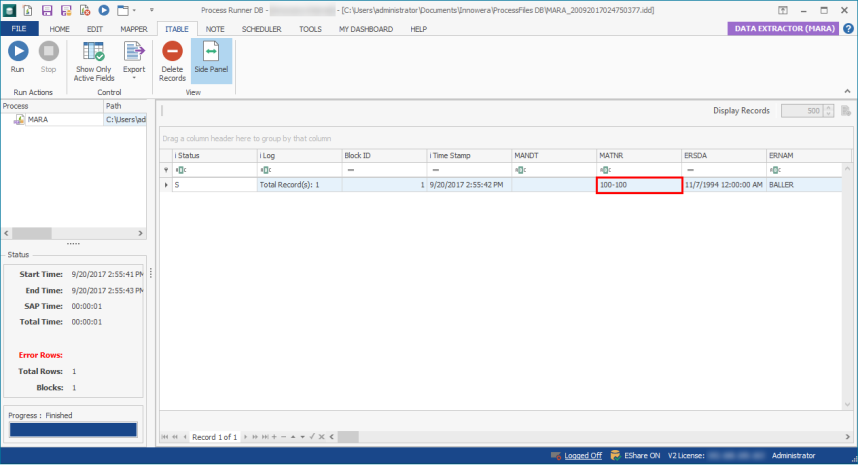Click the Total Record(s): 1 cell
This screenshot has width=858, height=465.
point(299,185)
